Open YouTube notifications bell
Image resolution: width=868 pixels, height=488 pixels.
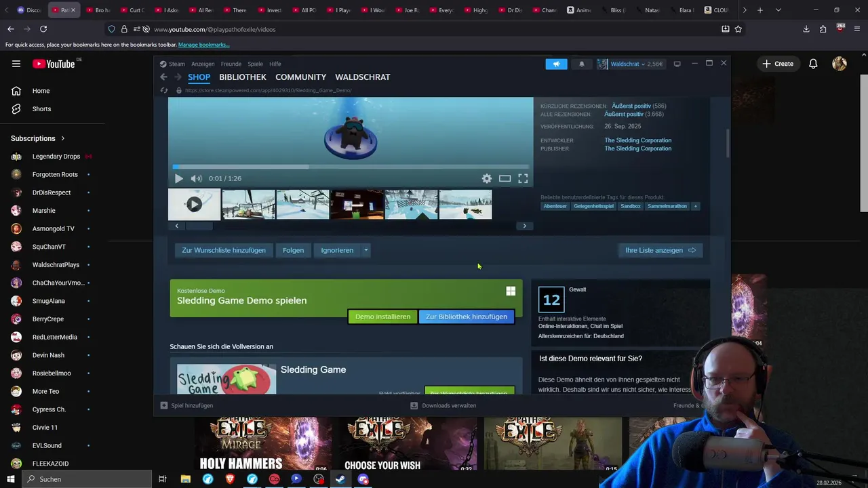813,64
